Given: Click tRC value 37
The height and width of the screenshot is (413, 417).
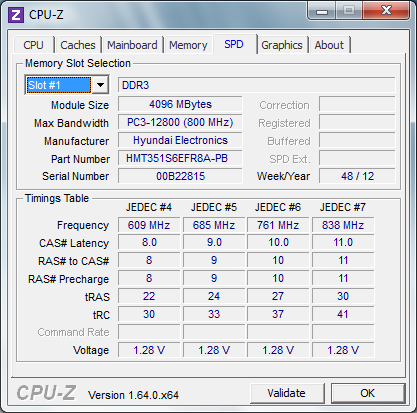Looking at the screenshot, I should [278, 314].
